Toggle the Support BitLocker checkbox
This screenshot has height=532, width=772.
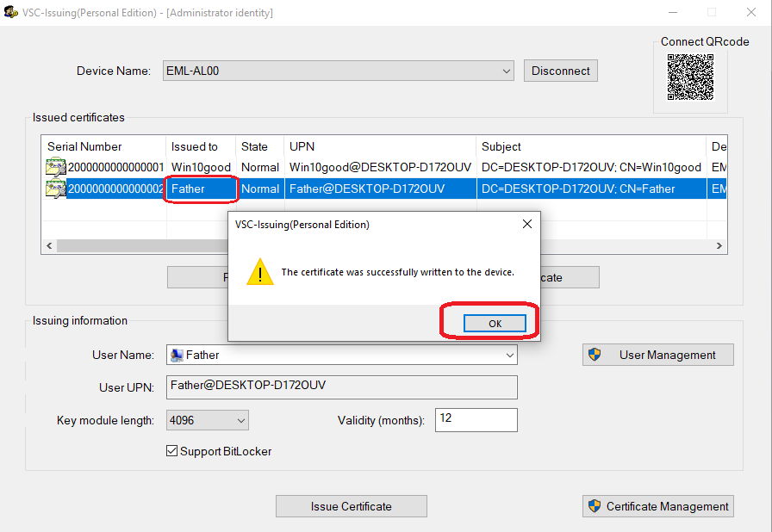[172, 451]
